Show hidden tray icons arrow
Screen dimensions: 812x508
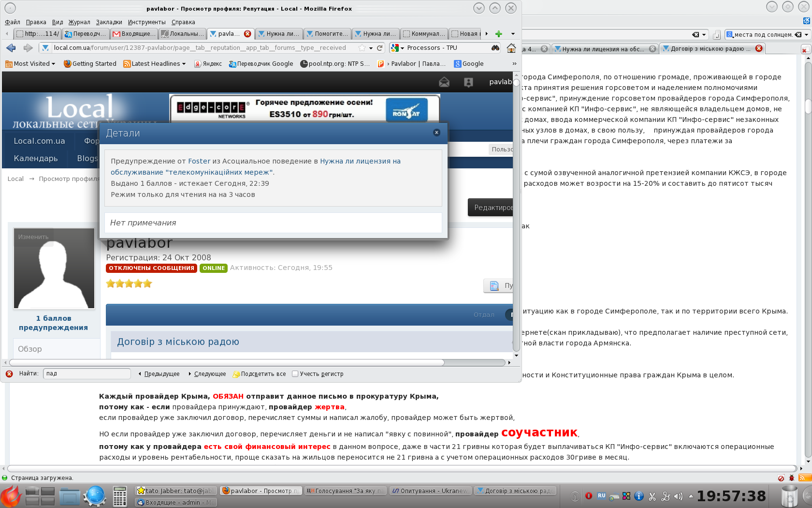pyautogui.click(x=691, y=496)
